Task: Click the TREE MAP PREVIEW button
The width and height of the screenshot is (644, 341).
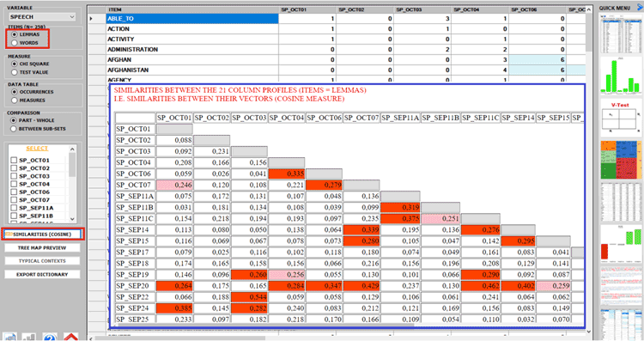Action: pos(42,247)
